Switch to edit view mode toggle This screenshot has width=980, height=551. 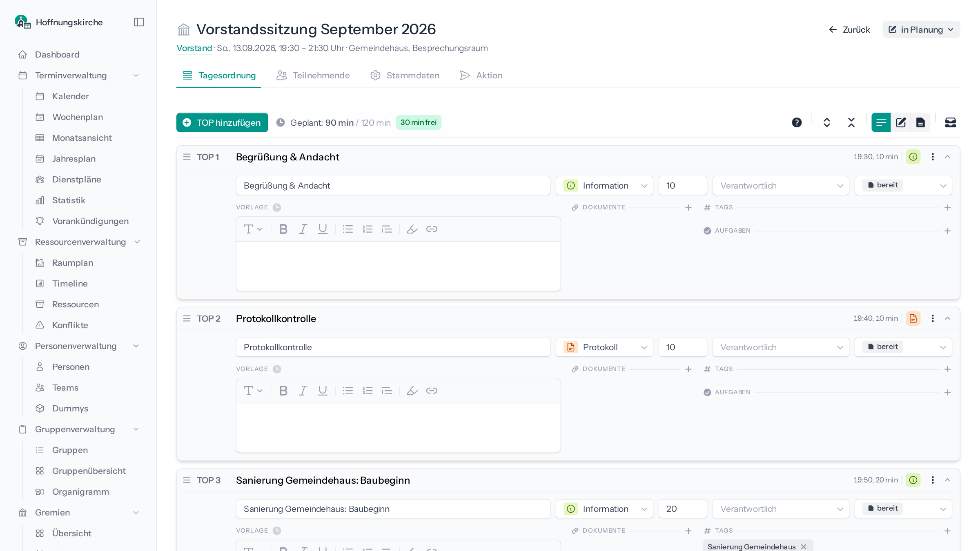[x=901, y=122]
